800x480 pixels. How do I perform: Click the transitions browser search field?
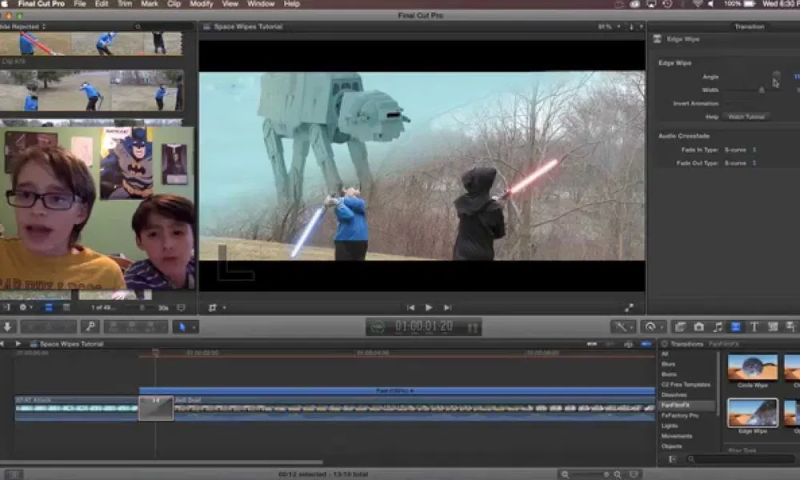[x=742, y=459]
